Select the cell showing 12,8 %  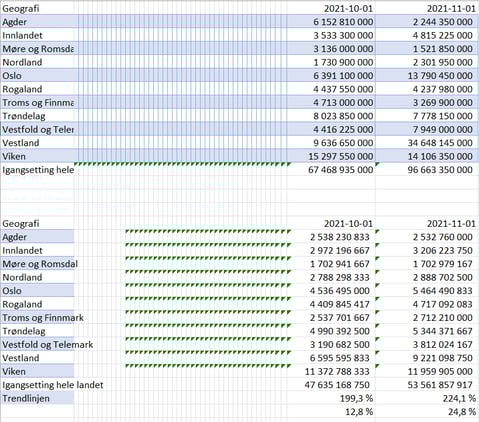359,412
